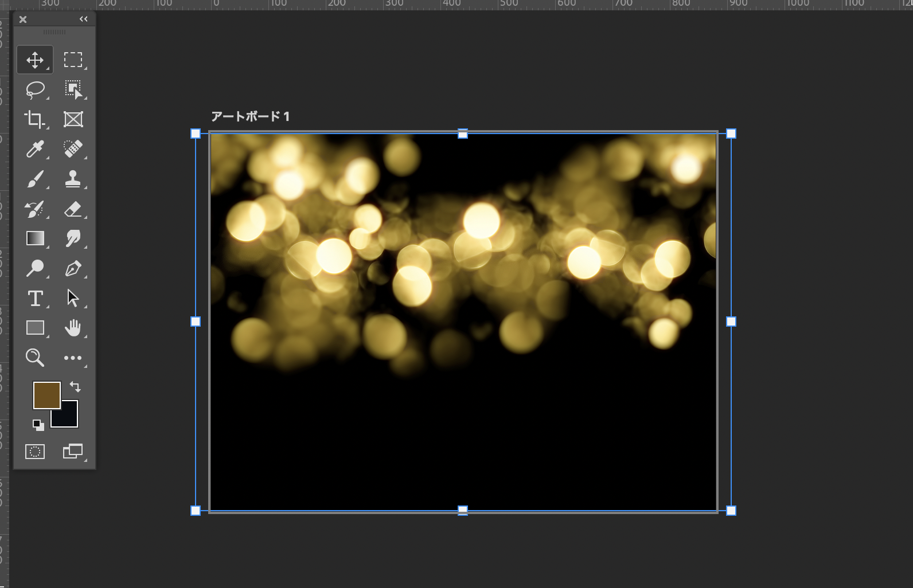
Task: Reset to default black and white colors
Action: (x=38, y=425)
